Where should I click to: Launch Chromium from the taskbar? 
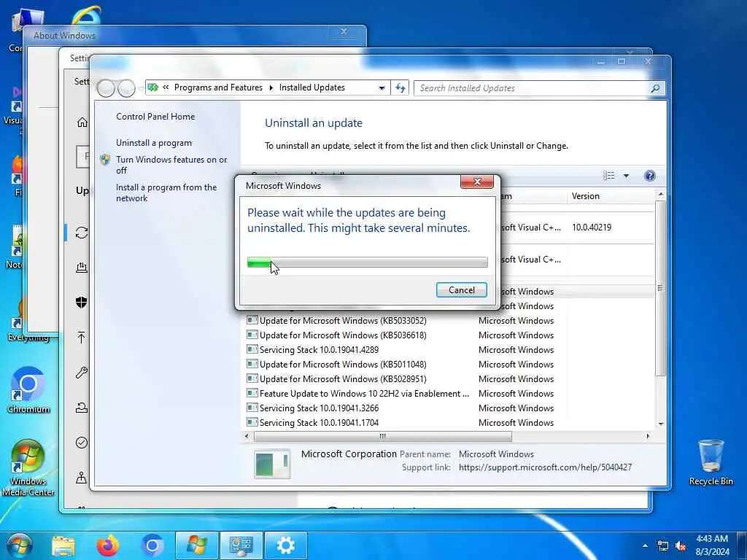(x=152, y=545)
